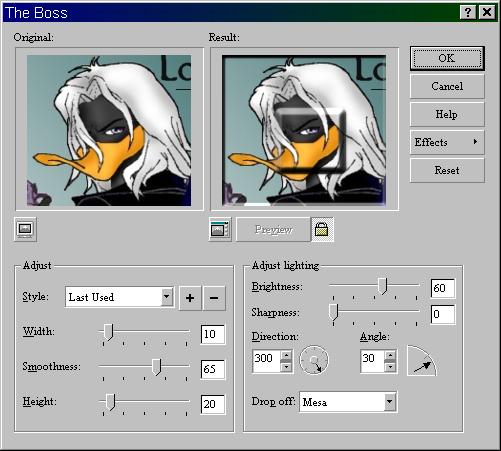The height and width of the screenshot is (451, 501).
Task: Click the Brightness slider handle
Action: point(383,286)
